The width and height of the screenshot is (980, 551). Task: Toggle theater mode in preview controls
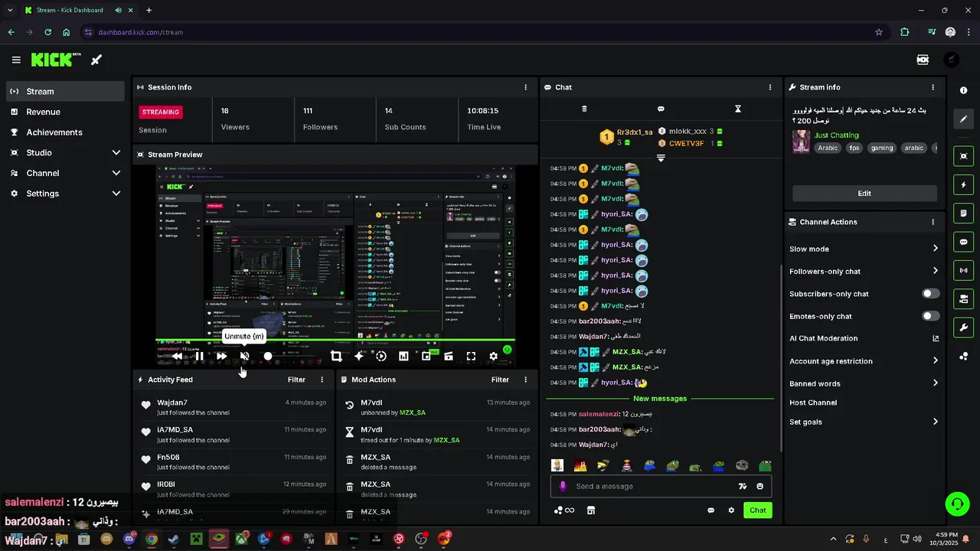pyautogui.click(x=449, y=356)
